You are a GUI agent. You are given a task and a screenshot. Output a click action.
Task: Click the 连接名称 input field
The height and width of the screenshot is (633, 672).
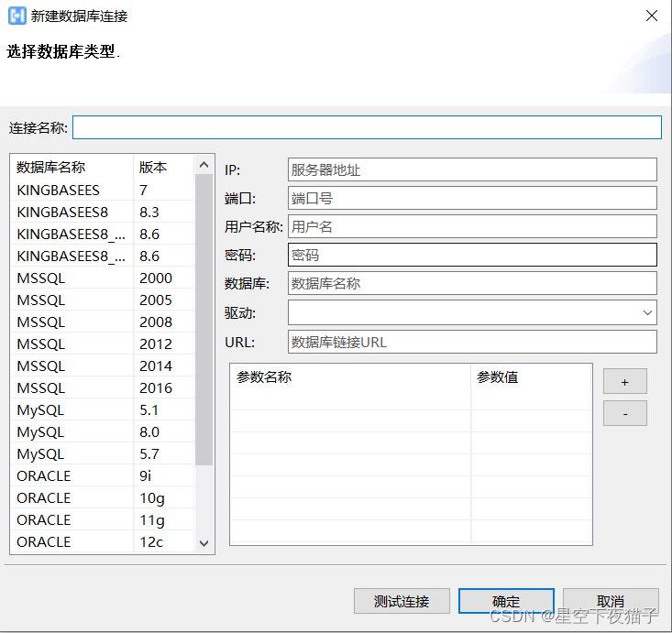click(367, 127)
